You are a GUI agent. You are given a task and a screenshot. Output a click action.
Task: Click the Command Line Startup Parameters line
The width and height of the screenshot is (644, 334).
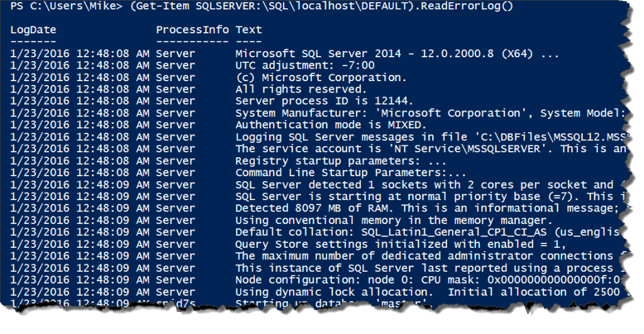click(x=351, y=173)
